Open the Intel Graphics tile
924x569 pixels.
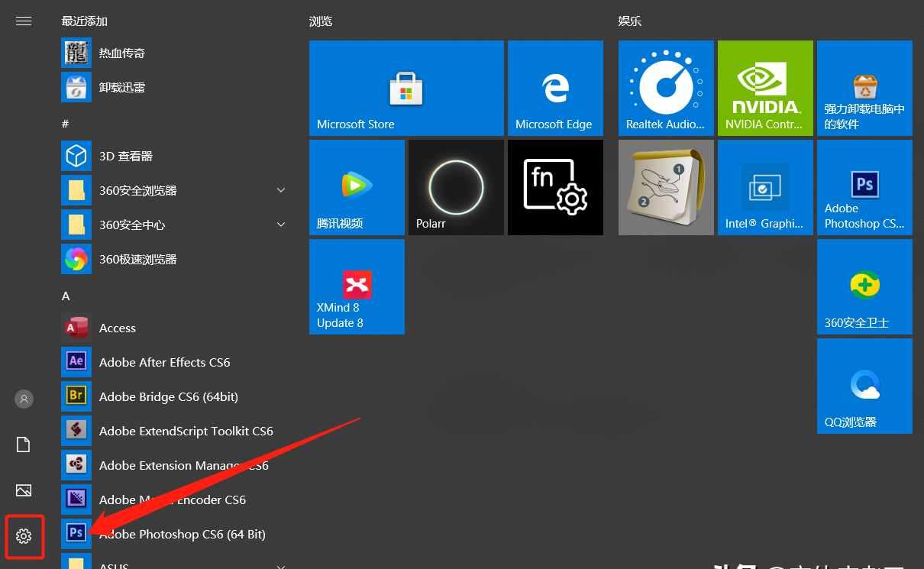click(765, 187)
